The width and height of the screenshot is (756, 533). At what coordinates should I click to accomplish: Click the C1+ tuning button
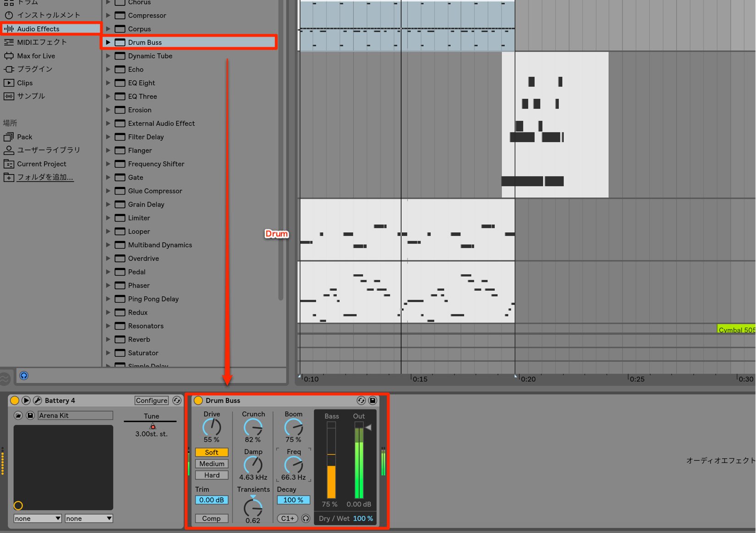tap(288, 518)
